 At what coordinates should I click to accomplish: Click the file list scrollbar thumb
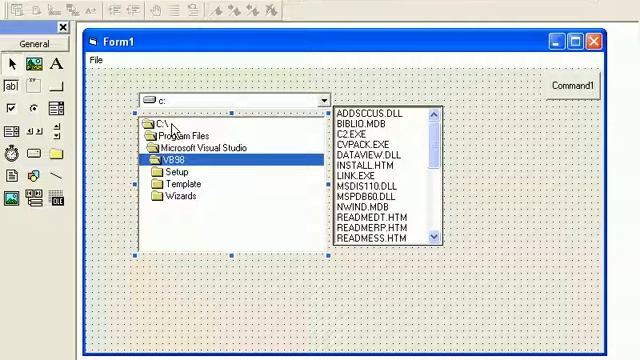point(434,145)
